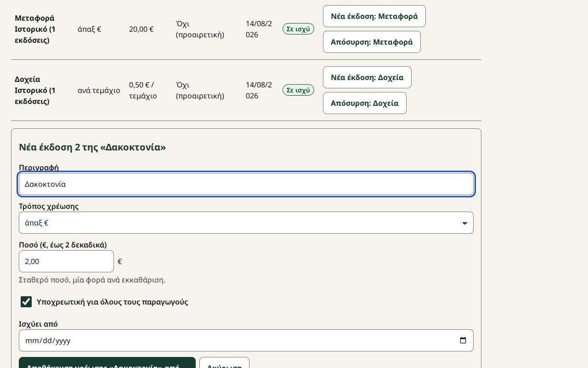The width and height of the screenshot is (588, 368).
Task: Click Όχι (προαιρετική) in Δοχεία row
Action: tap(200, 90)
